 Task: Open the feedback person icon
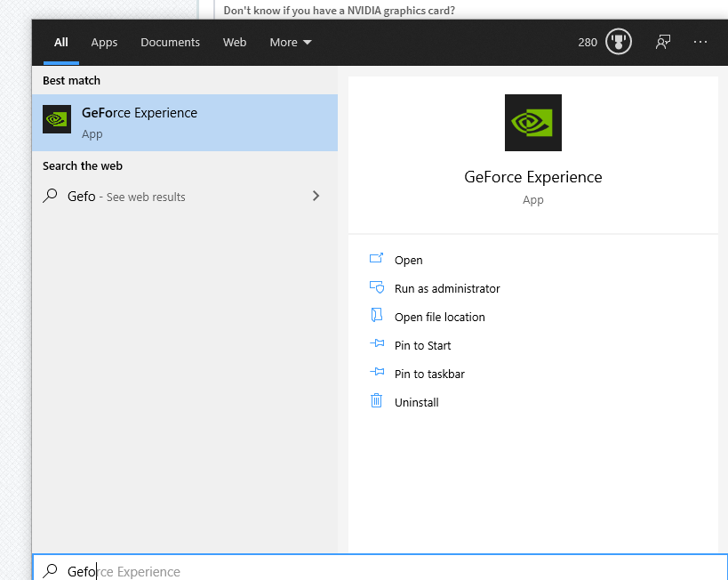[x=663, y=42]
